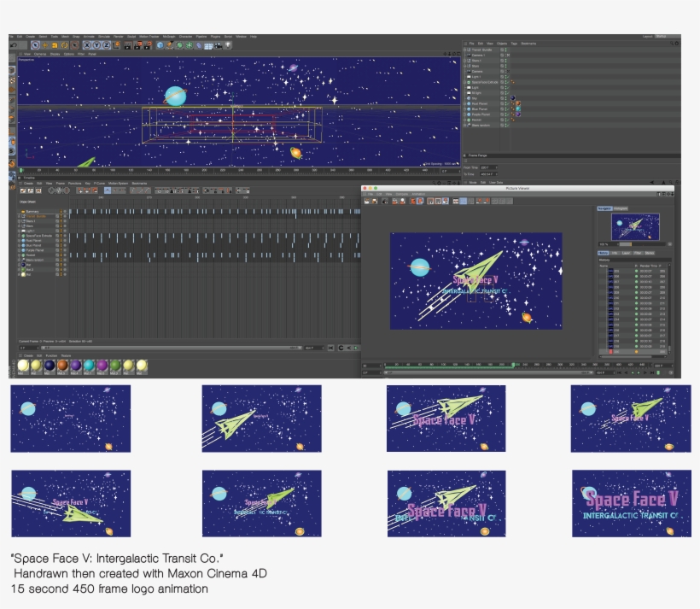This screenshot has height=609, width=700.
Task: Click the Navigator preview thumbnail
Action: 635,227
